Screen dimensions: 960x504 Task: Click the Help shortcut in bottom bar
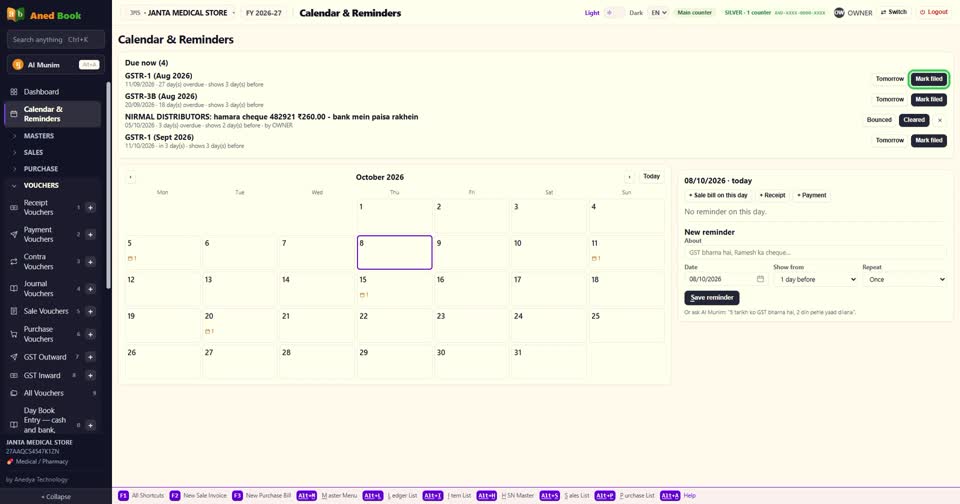[x=678, y=495]
